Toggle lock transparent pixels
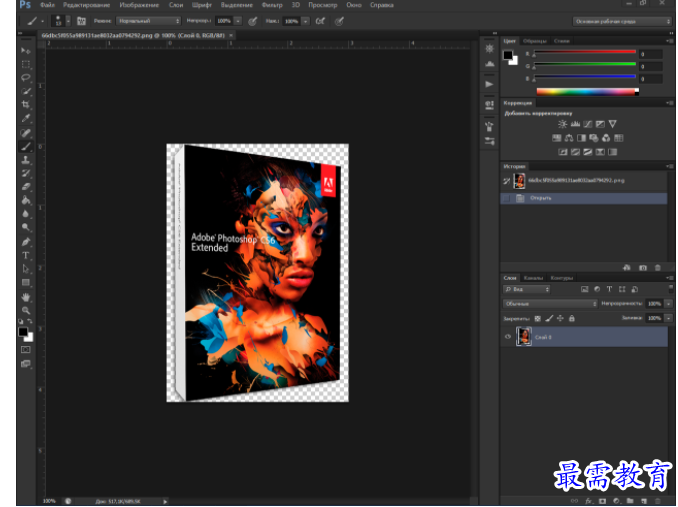Viewport: 678px width, 507px height. [537, 319]
